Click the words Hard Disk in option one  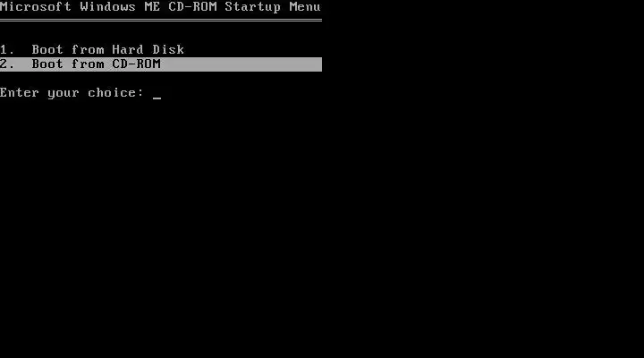(148, 50)
